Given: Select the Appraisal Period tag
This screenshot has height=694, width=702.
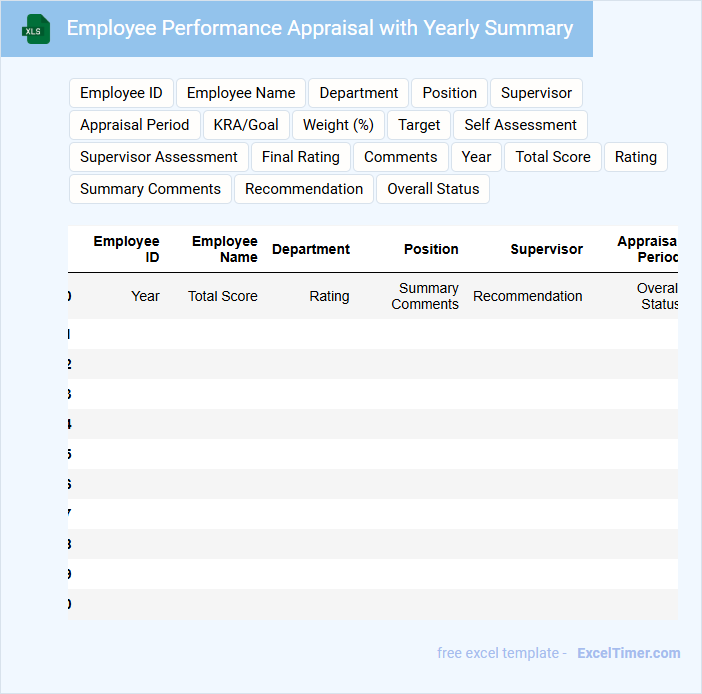Looking at the screenshot, I should click(135, 125).
